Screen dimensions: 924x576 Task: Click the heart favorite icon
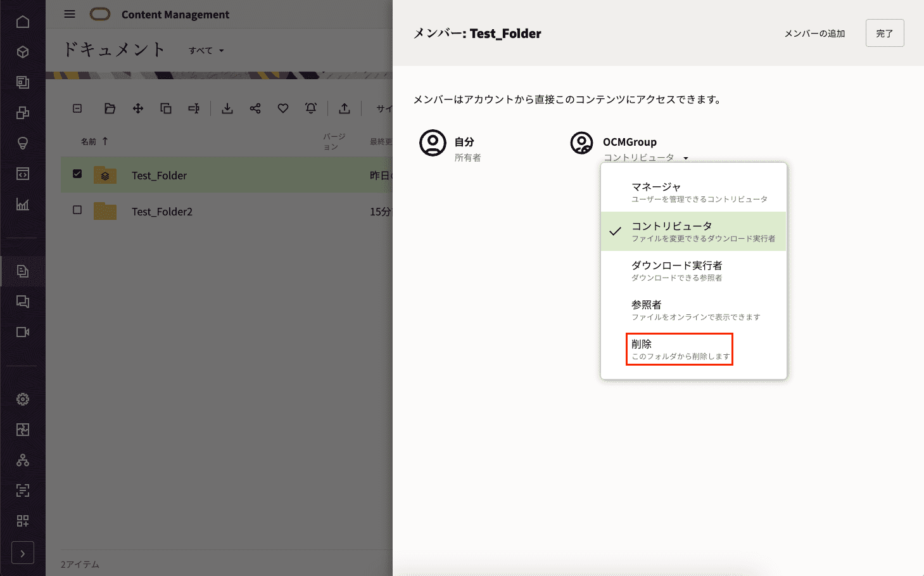pyautogui.click(x=283, y=108)
